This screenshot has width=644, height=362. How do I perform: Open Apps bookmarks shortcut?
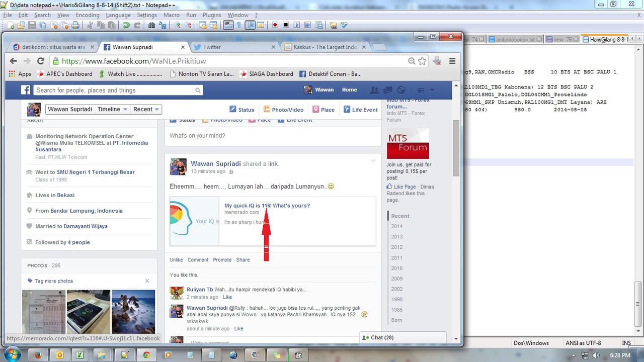click(x=20, y=74)
